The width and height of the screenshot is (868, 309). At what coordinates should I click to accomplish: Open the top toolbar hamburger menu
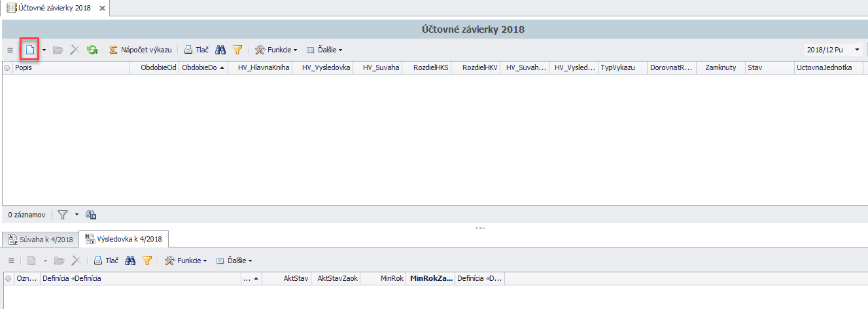(x=10, y=50)
